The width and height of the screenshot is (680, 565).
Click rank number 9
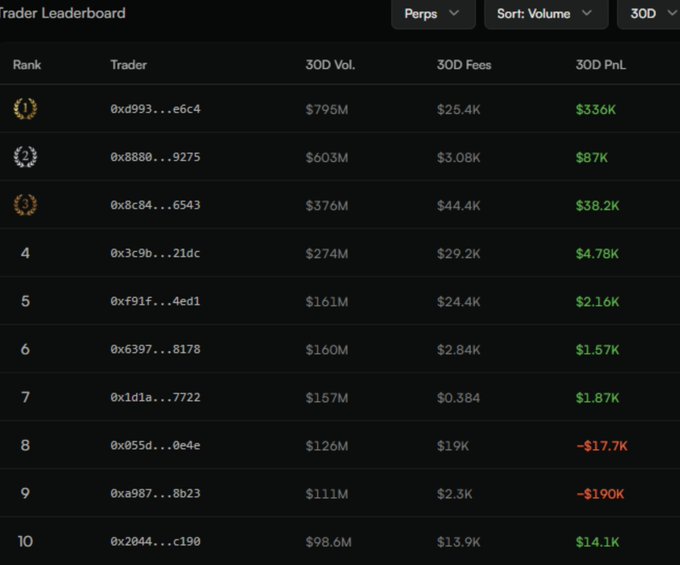click(25, 494)
